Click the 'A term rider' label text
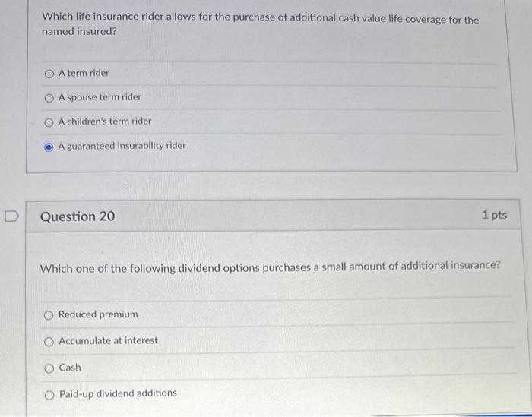Image resolution: width=532 pixels, height=417 pixels. point(84,73)
